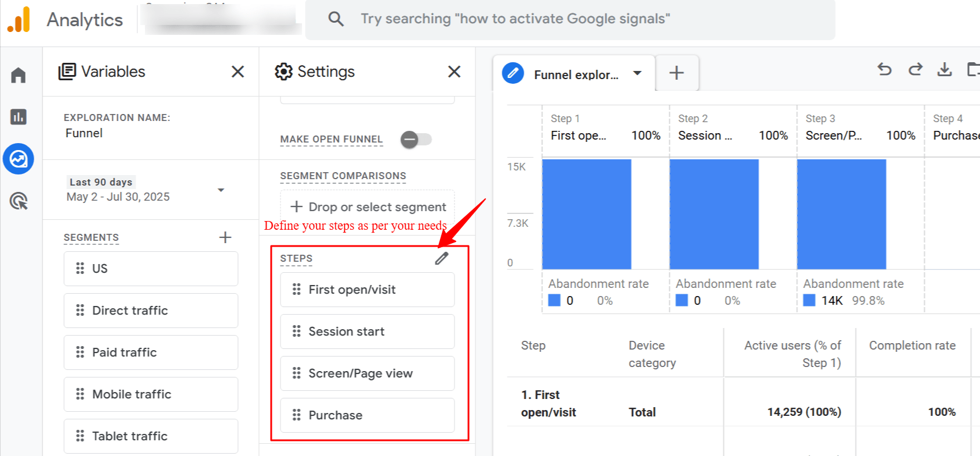Screen dimensions: 980x456
Task: Open the Advertising cursor icon
Action: click(x=19, y=201)
